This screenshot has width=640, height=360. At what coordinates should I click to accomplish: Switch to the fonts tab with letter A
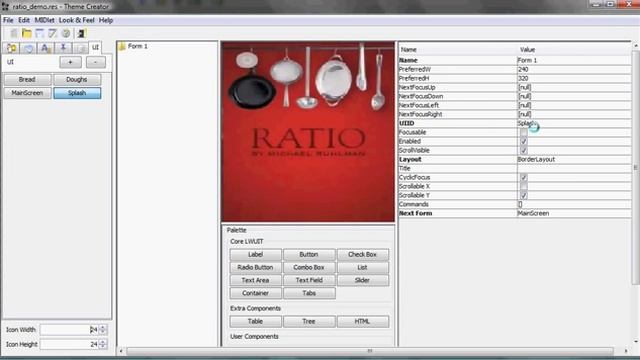coord(45,48)
